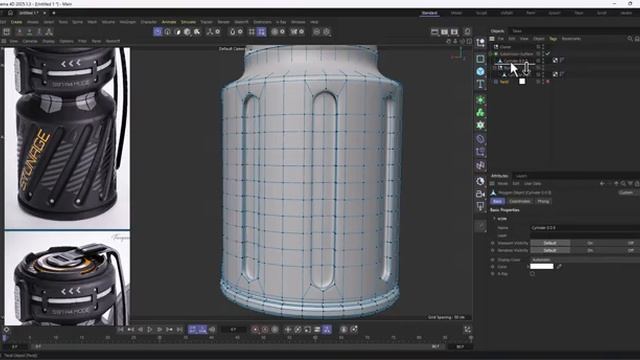Open the Simulate menu in main menu bar
Image resolution: width=640 pixels, height=360 pixels.
point(188,22)
